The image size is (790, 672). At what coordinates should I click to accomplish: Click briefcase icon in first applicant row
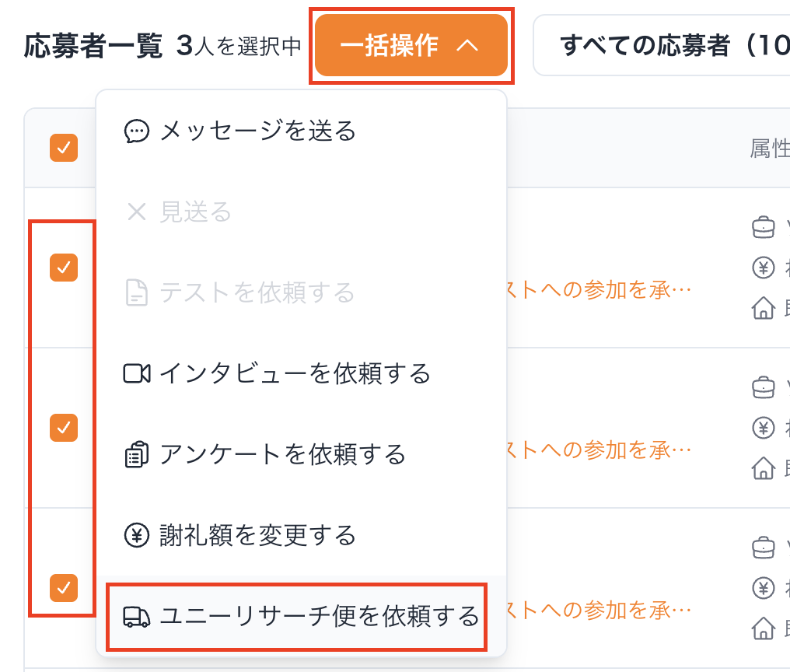tap(764, 228)
